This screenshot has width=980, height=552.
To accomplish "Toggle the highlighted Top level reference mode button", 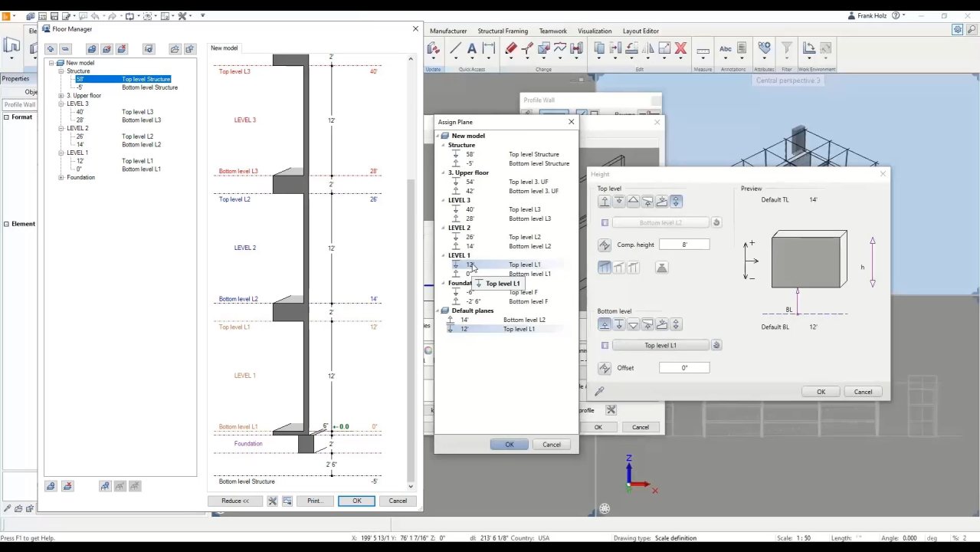I will click(x=676, y=201).
